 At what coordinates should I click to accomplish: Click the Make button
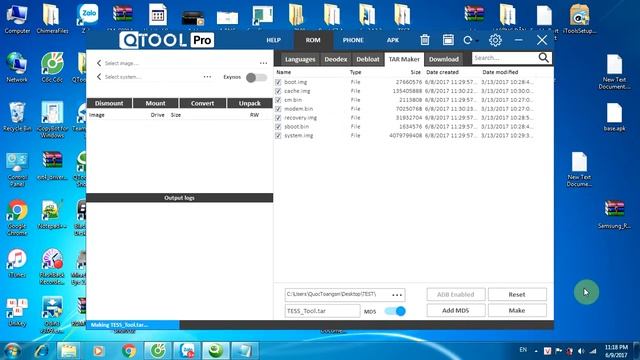[x=517, y=311]
